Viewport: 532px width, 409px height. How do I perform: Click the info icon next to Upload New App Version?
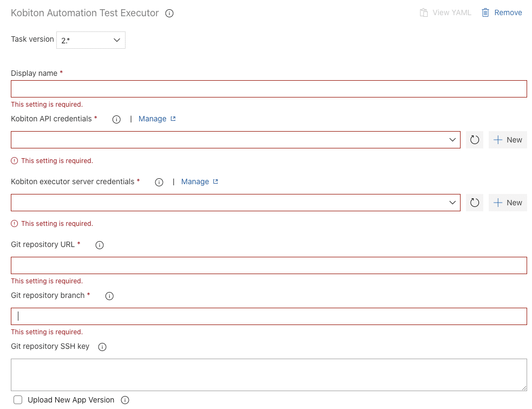tap(125, 400)
